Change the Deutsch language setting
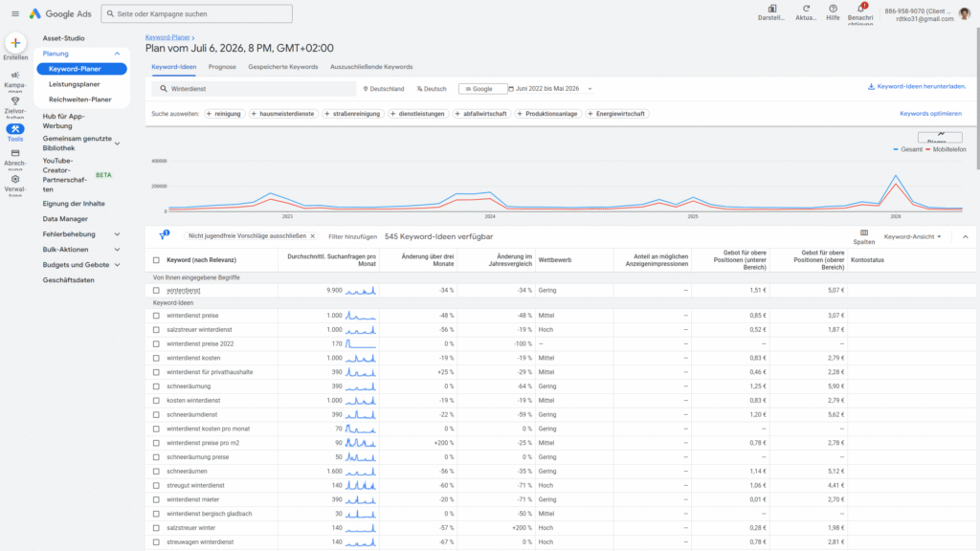This screenshot has width=980, height=551. (x=432, y=89)
